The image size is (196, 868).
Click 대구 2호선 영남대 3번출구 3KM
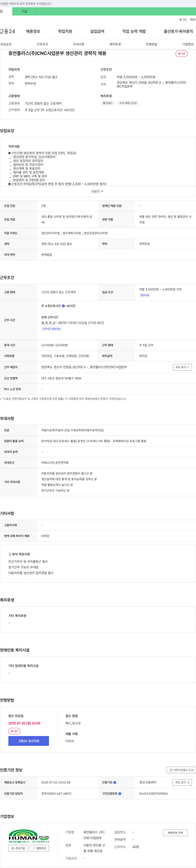coord(61,378)
